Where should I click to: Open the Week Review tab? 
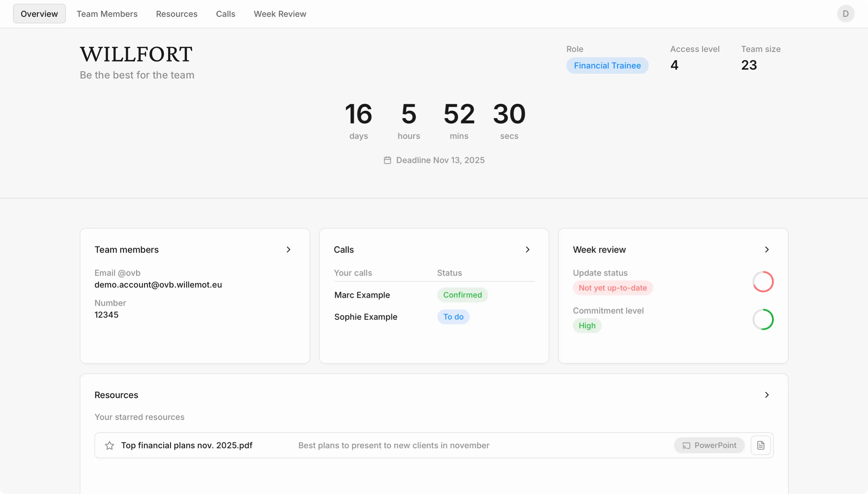279,14
